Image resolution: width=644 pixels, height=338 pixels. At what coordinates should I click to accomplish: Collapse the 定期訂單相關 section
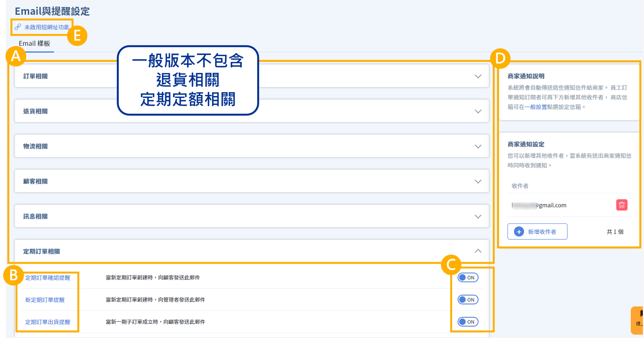point(478,251)
